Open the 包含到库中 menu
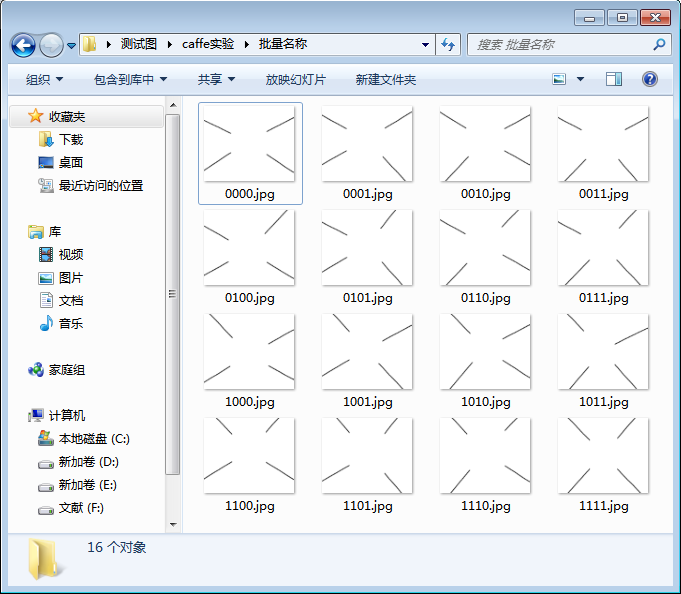The height and width of the screenshot is (594, 681). click(x=130, y=79)
